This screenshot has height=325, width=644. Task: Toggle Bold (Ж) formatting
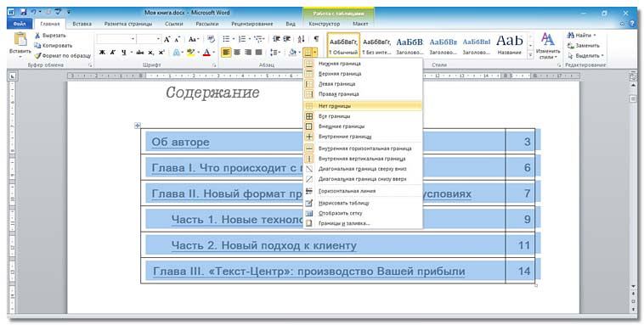(x=101, y=53)
